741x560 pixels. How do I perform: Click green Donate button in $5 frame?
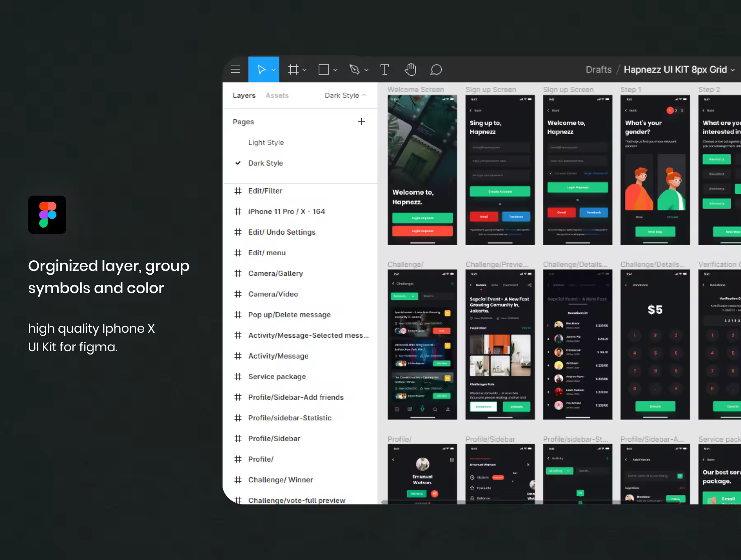[655, 406]
